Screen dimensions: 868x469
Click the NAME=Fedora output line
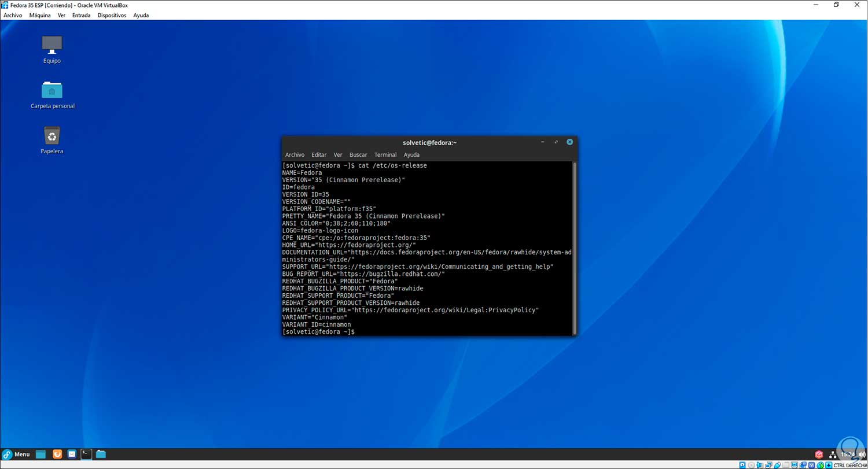(302, 173)
